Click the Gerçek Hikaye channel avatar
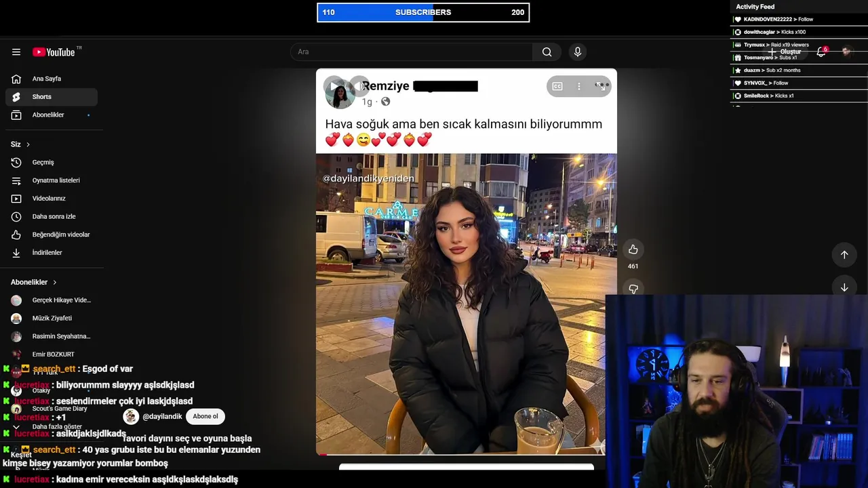Screen dimensions: 868x488 16,300
